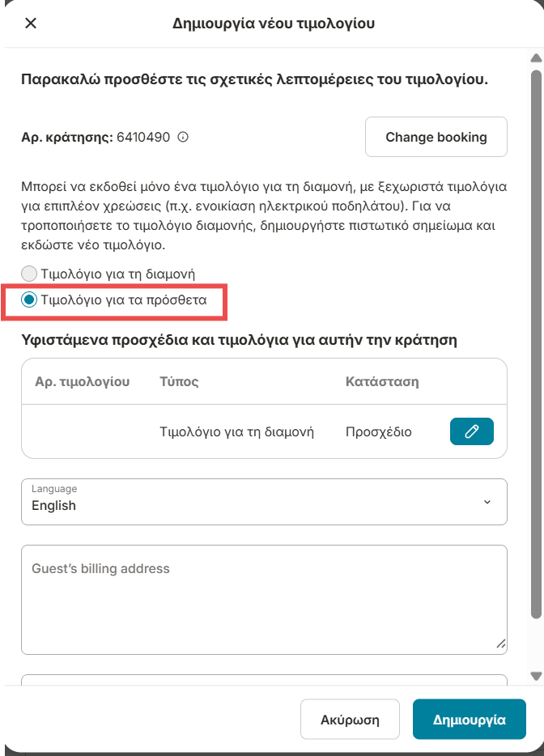Select "Τιμολόγιο για τα πρόσθετα" radio option
The width and height of the screenshot is (544, 756).
30,300
